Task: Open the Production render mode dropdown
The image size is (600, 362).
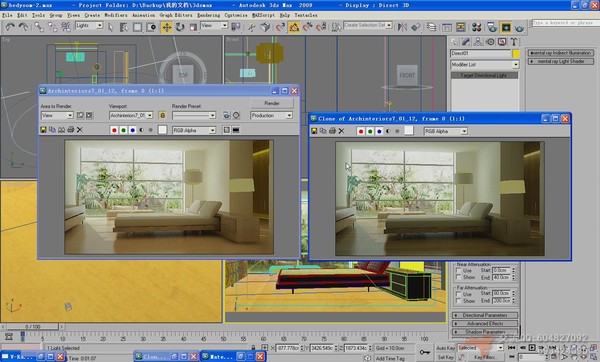Action: 271,115
